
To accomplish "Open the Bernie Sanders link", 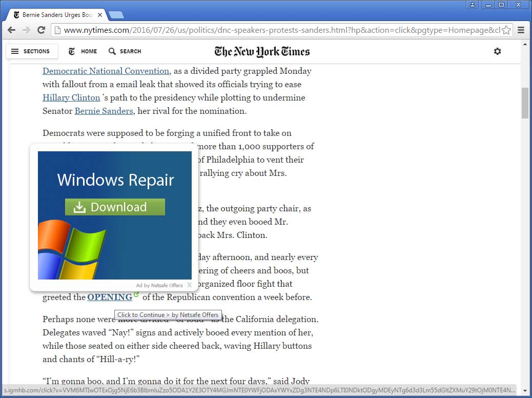I will 104,111.
